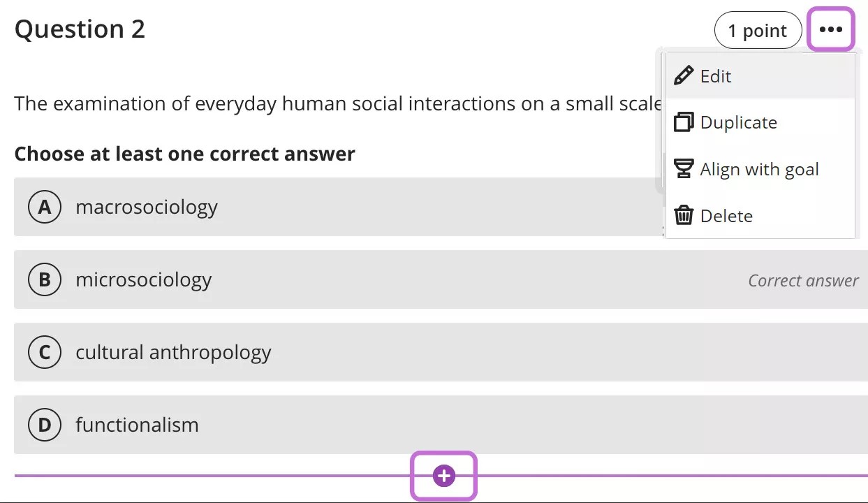Image resolution: width=868 pixels, height=503 pixels.
Task: Click the circled D badge beside functionalism
Action: [44, 424]
